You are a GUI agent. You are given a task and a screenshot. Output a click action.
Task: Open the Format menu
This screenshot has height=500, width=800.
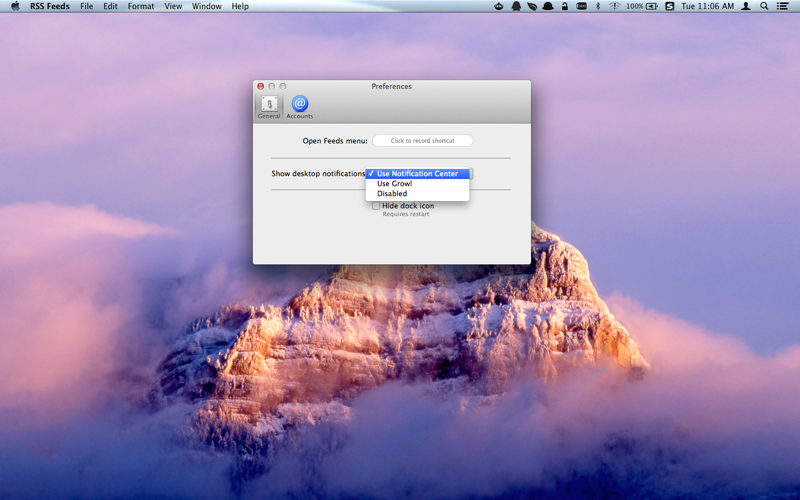[x=141, y=6]
